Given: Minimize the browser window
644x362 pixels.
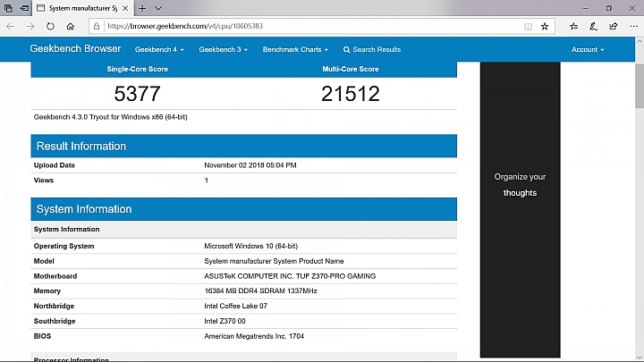Looking at the screenshot, I should coord(586,8).
